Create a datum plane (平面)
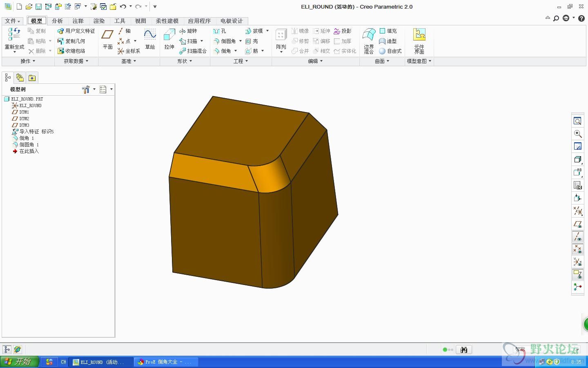This screenshot has height=368, width=588. 108,40
